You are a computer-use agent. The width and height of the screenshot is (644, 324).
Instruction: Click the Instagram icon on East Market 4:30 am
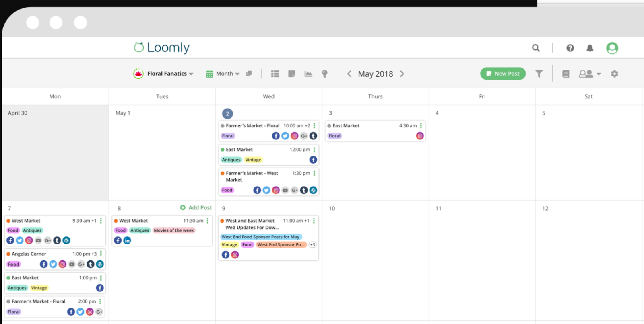click(x=420, y=136)
